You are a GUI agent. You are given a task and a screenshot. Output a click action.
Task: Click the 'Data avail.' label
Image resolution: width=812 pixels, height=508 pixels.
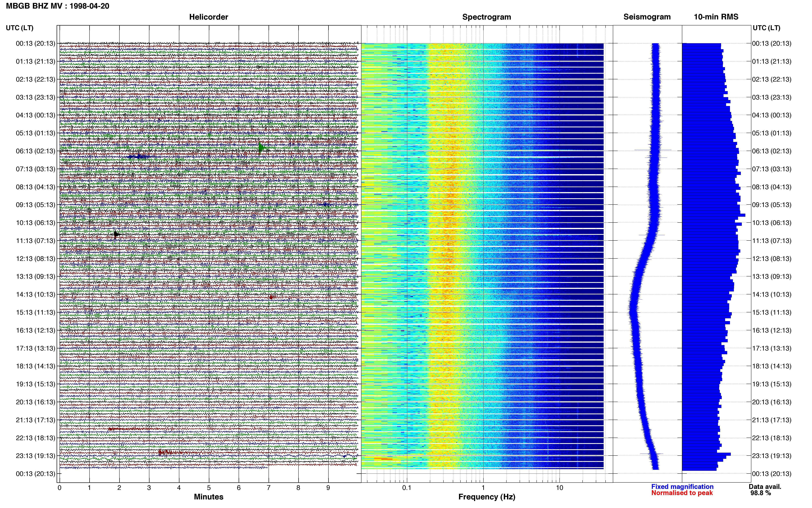pos(765,487)
